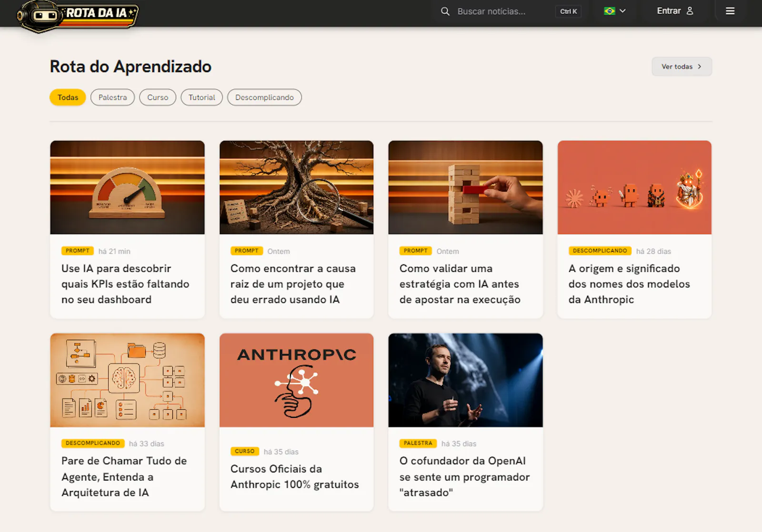Click the Ver todas button
The image size is (762, 532).
[x=682, y=67]
